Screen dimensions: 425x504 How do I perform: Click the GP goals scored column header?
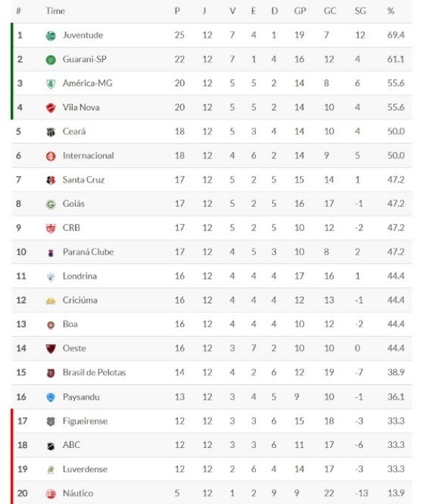pos(300,11)
